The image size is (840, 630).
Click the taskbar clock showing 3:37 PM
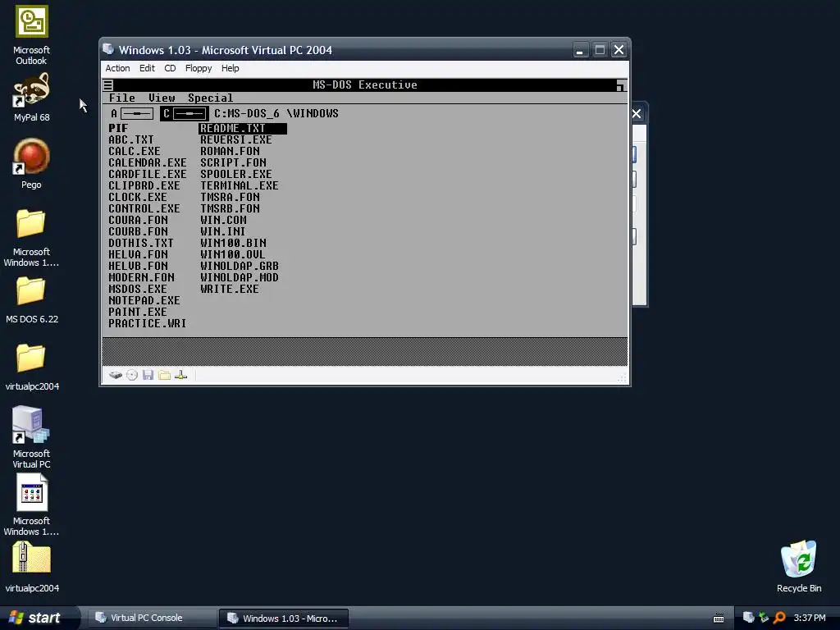point(810,619)
